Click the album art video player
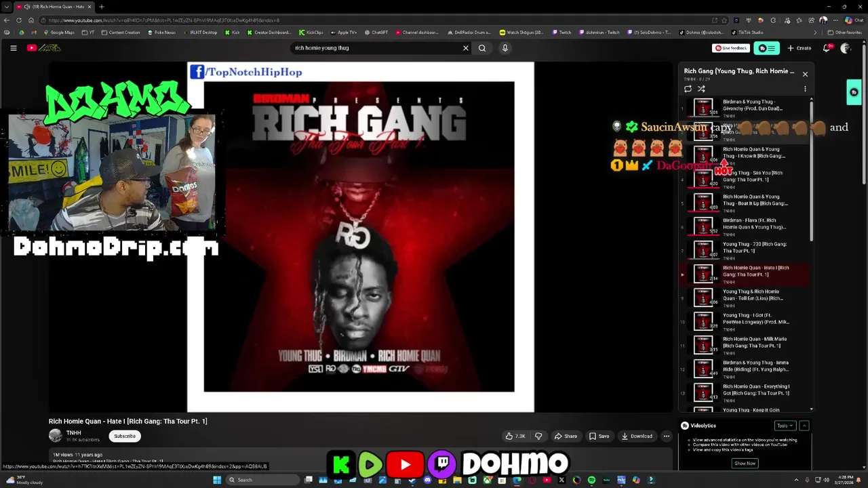Image resolution: width=868 pixels, height=488 pixels. click(361, 237)
